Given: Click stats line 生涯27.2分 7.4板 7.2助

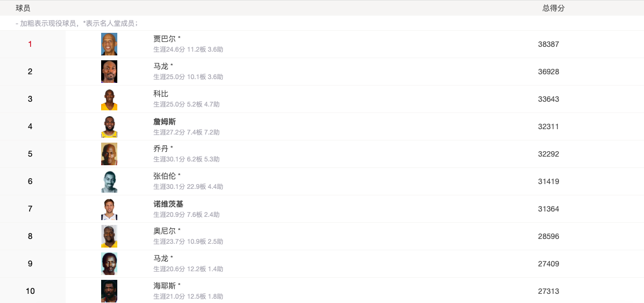Looking at the screenshot, I should (187, 132).
